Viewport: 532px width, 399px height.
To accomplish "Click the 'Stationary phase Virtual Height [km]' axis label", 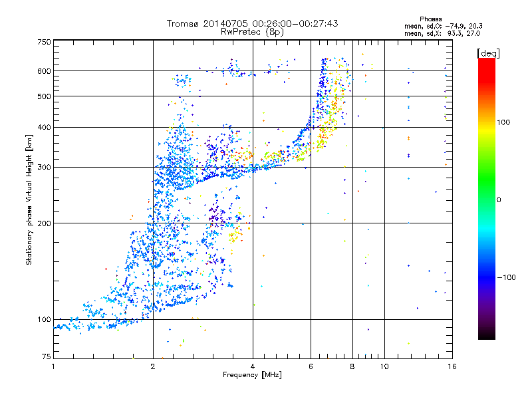I will tap(29, 200).
